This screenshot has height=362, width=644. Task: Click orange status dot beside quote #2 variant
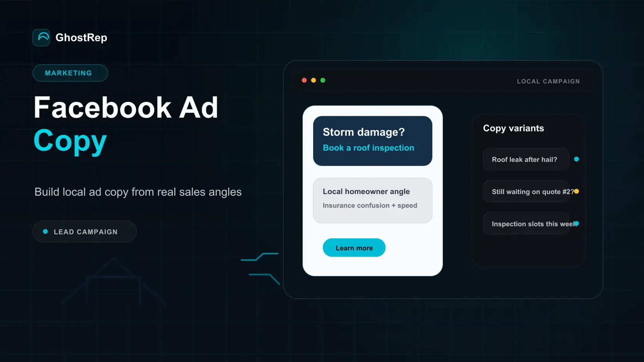pyautogui.click(x=577, y=192)
